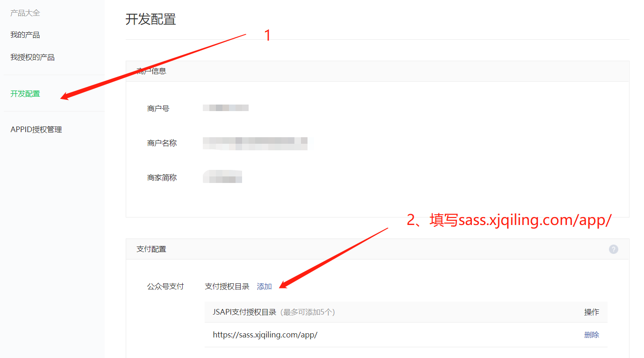Open 我授权的产品 in the sidebar
Screen dimensions: 644x358
point(33,57)
